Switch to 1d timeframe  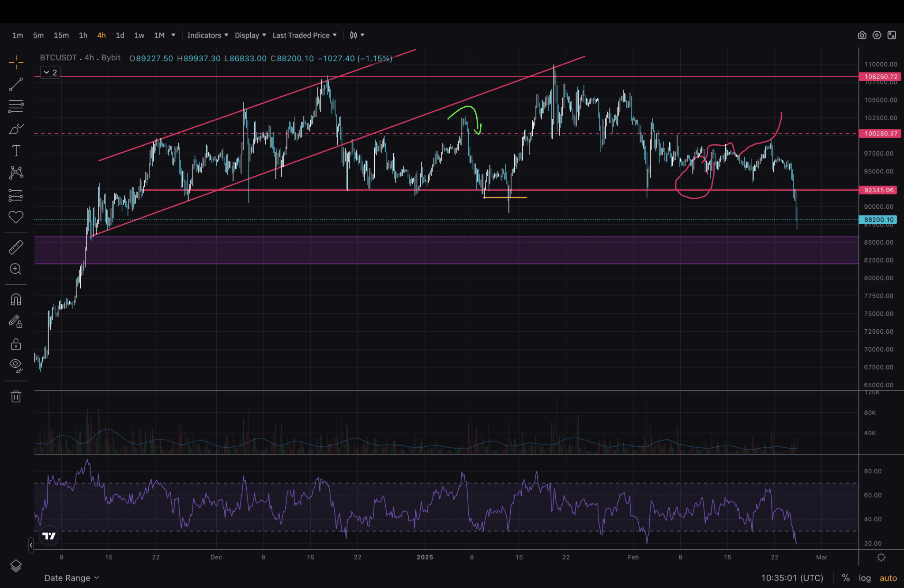coord(120,35)
